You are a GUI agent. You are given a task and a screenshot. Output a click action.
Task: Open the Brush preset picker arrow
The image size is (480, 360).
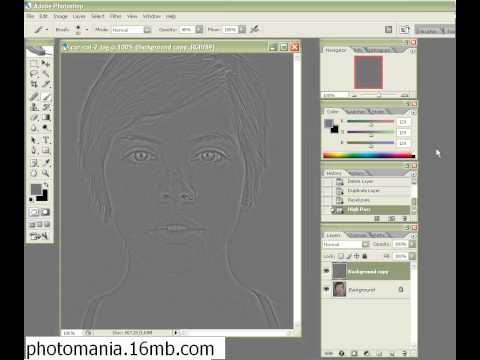pyautogui.click(x=86, y=29)
